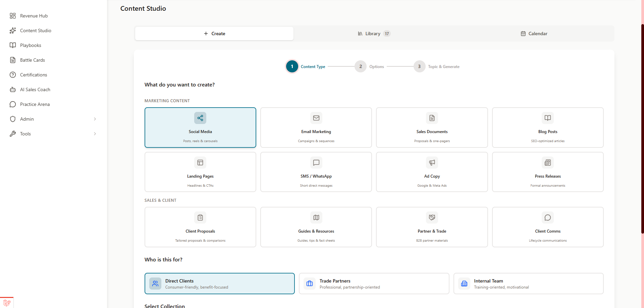Click the vertical page scrollbar
The width and height of the screenshot is (644, 308).
[642, 127]
